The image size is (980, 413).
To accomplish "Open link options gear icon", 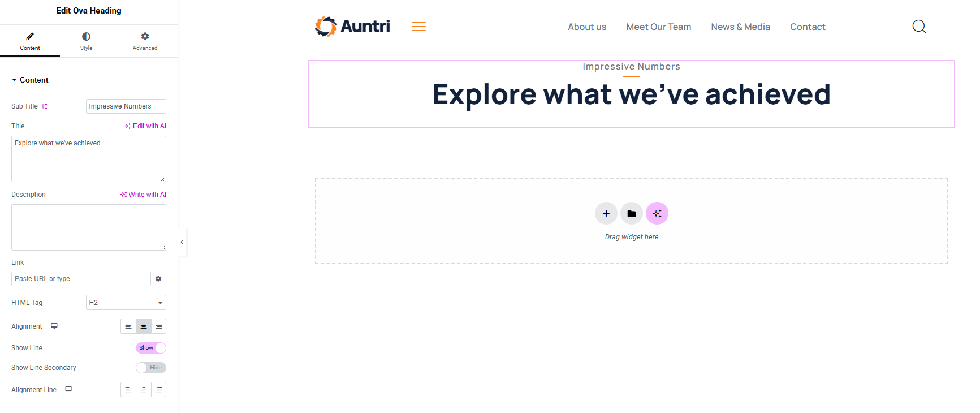I will coord(158,279).
